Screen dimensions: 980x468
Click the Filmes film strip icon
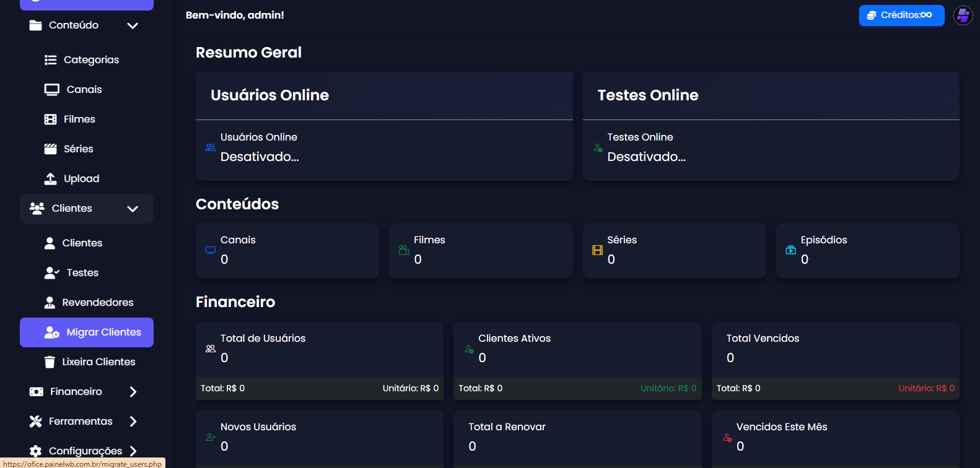(50, 119)
